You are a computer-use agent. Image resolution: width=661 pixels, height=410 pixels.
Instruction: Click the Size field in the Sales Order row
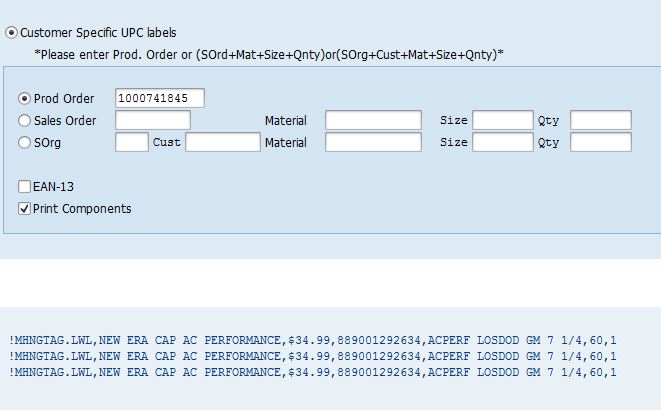click(x=502, y=120)
